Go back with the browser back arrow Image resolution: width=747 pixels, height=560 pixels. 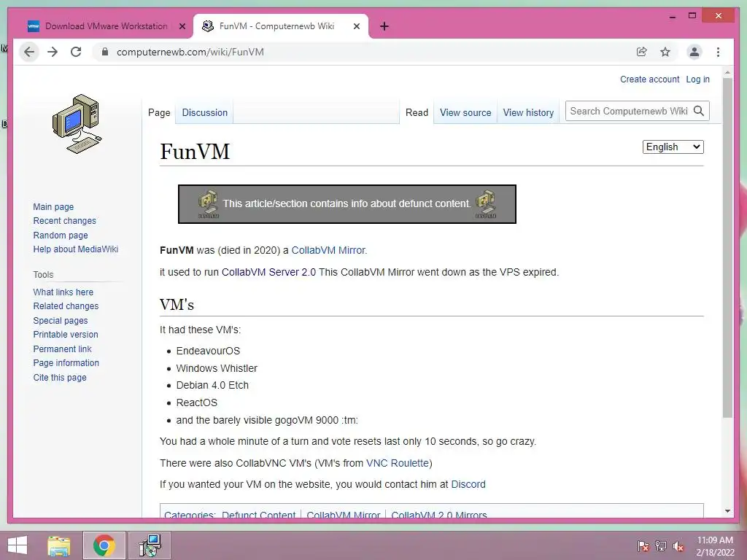[29, 52]
